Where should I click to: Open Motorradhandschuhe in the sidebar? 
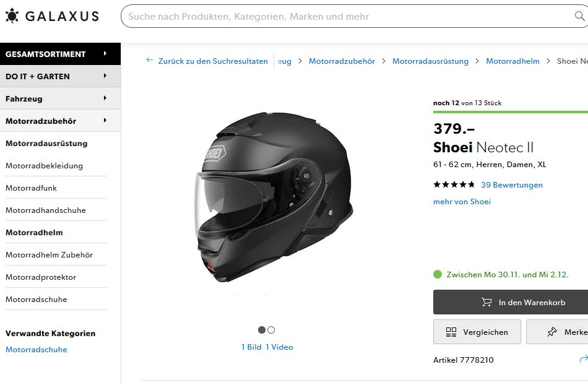click(x=46, y=210)
